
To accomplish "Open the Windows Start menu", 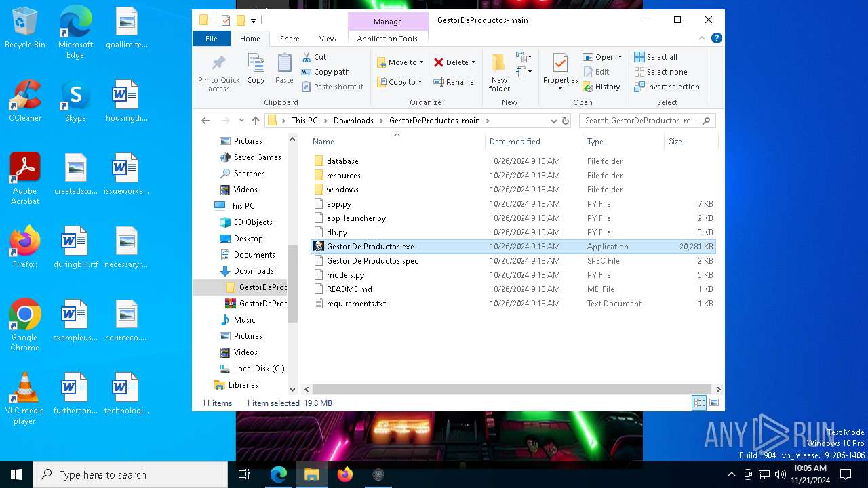I will pos(16,474).
